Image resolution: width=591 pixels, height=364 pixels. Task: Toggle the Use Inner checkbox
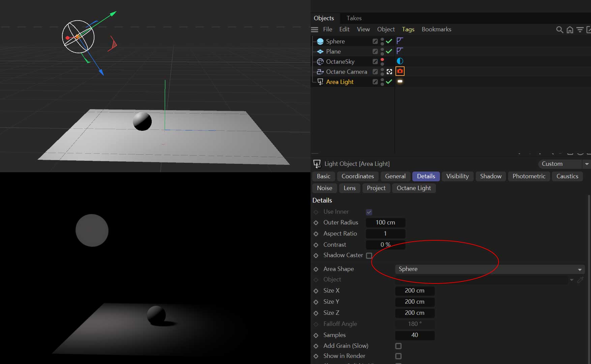pyautogui.click(x=369, y=212)
